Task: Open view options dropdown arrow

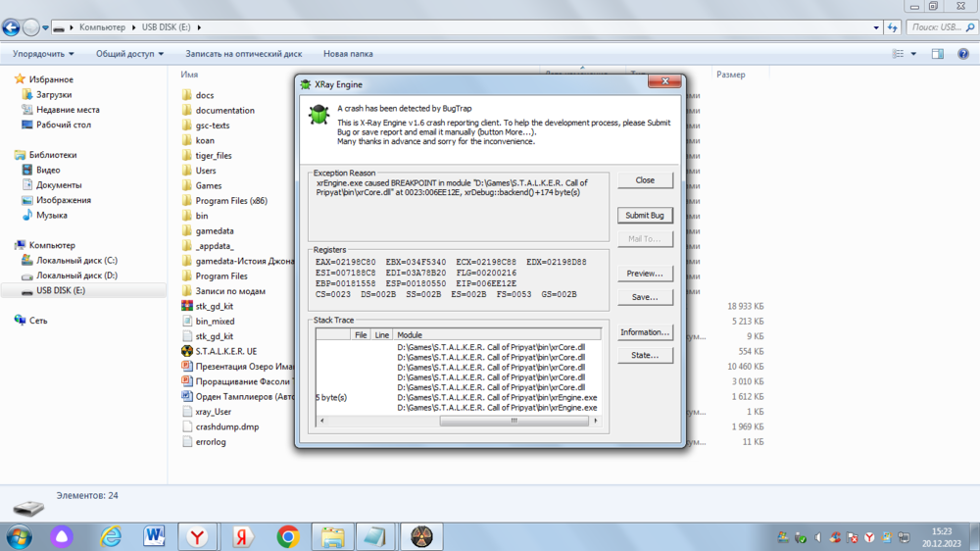Action: (913, 54)
